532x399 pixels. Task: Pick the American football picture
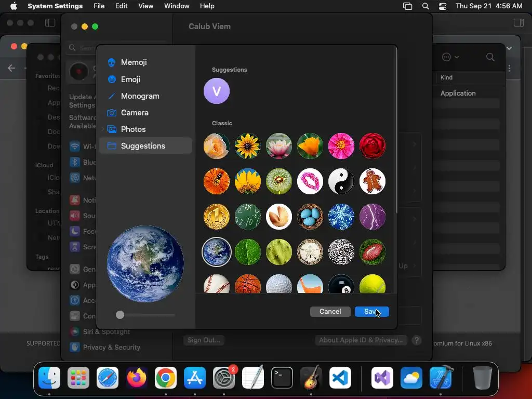[373, 252]
